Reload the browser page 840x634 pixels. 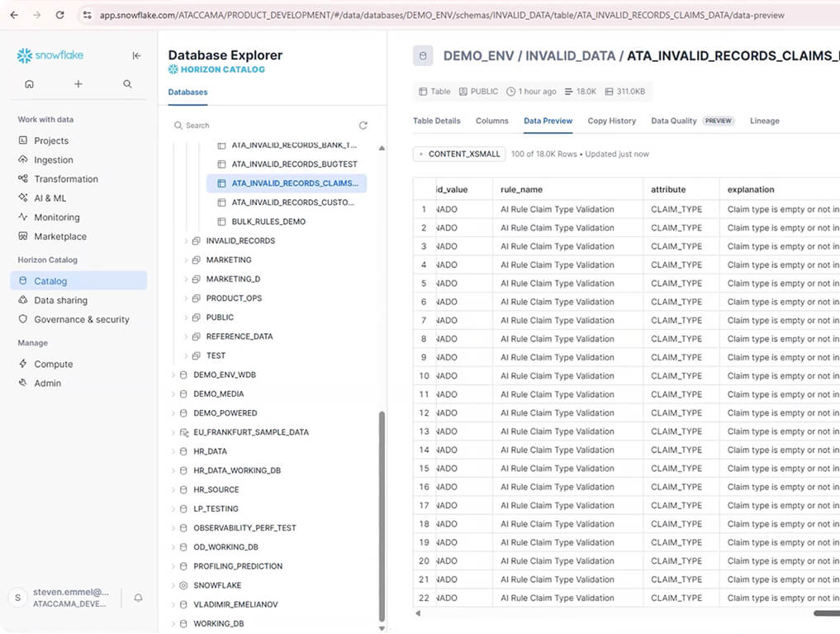[59, 15]
